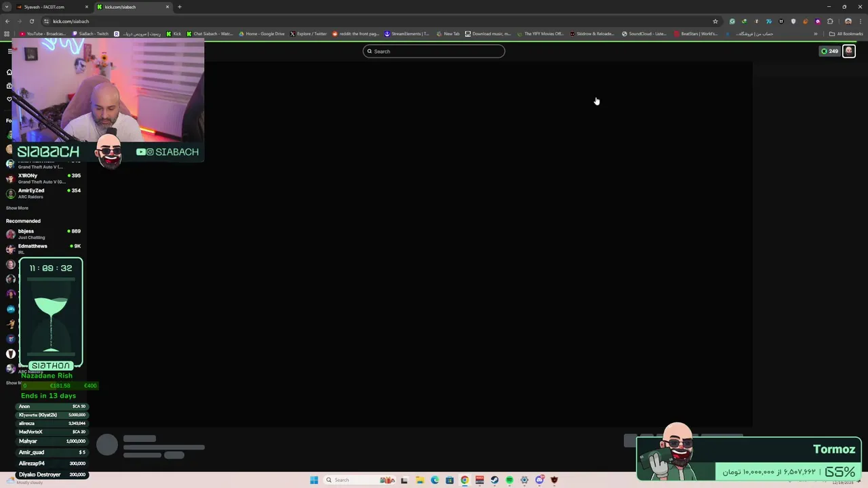Open the BeatStars bookmark
This screenshot has height=488, width=868.
click(x=696, y=33)
